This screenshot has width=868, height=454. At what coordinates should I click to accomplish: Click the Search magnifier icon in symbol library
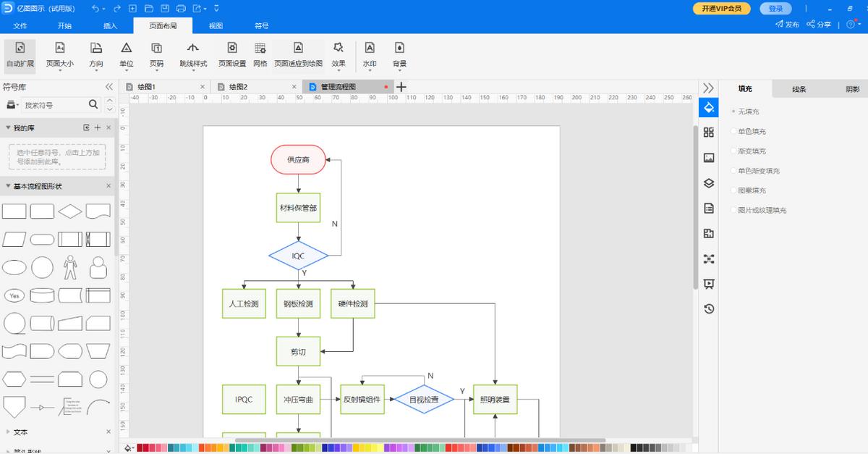click(x=93, y=105)
